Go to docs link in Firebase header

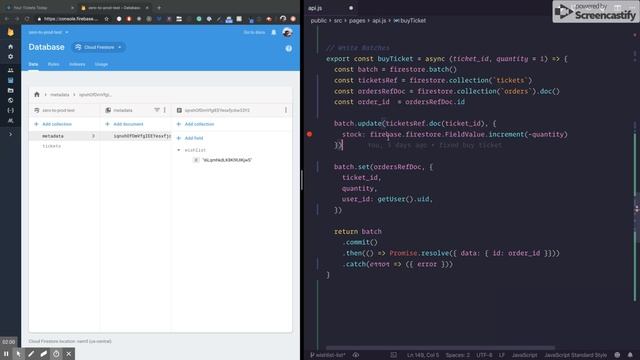point(254,32)
